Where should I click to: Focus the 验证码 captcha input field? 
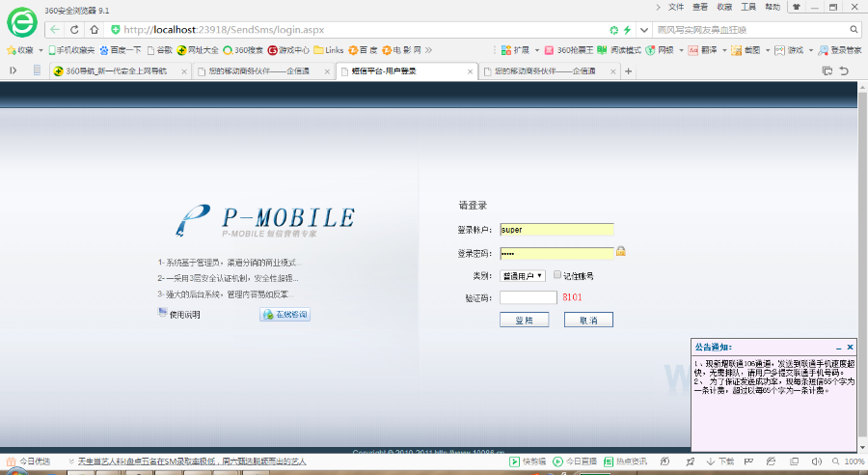click(x=529, y=297)
